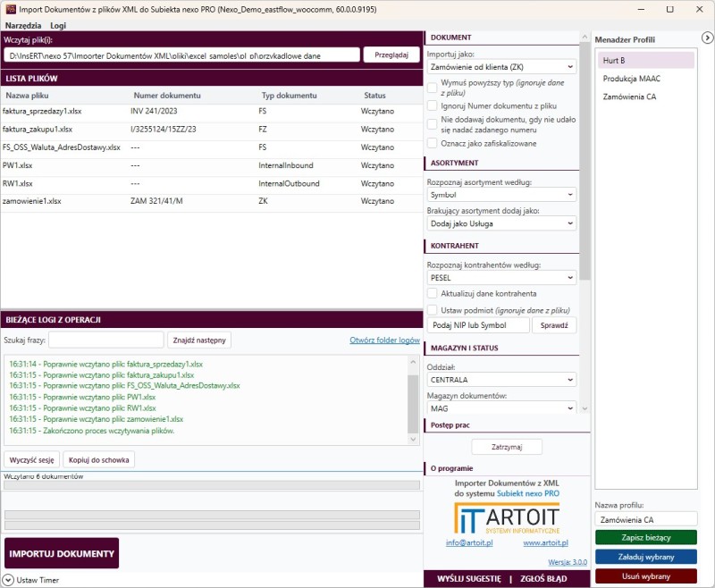Viewport: 715px width, 588px height.
Task: Enable Ignoruj Numer dokumentu z pliku checkbox
Action: click(432, 105)
